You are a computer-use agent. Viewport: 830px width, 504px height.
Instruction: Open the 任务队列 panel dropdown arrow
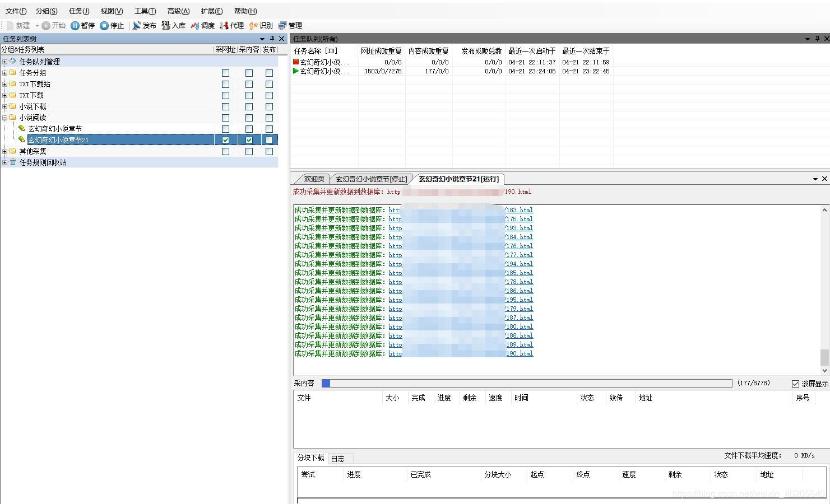point(807,39)
